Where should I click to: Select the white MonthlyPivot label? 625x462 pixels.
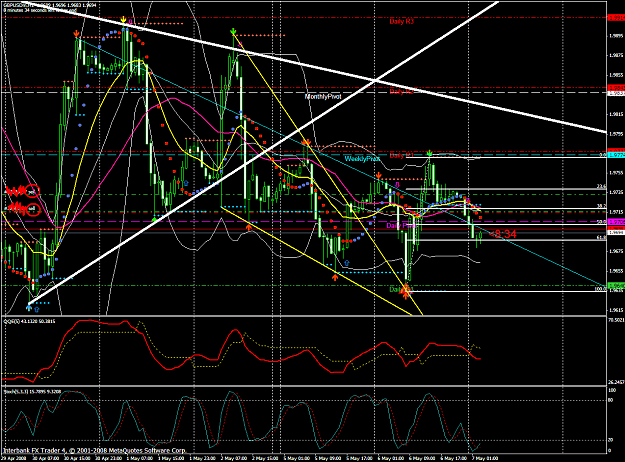point(323,97)
